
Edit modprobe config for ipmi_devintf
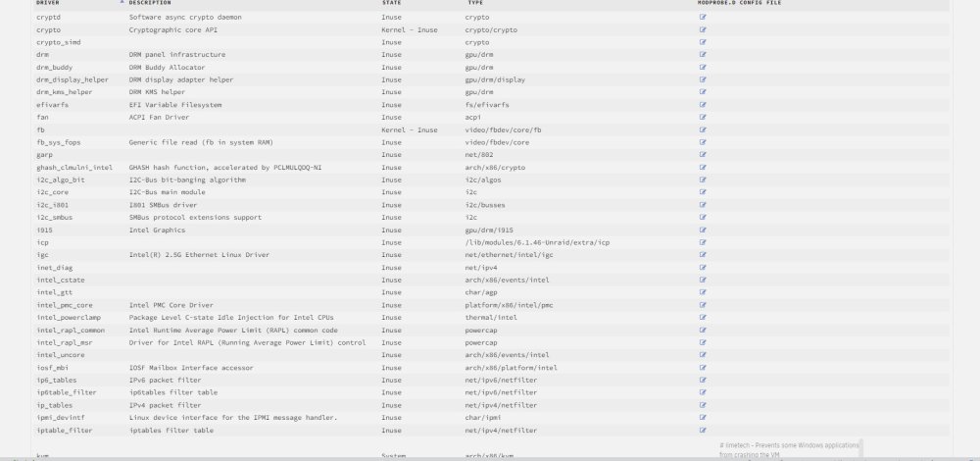click(703, 417)
